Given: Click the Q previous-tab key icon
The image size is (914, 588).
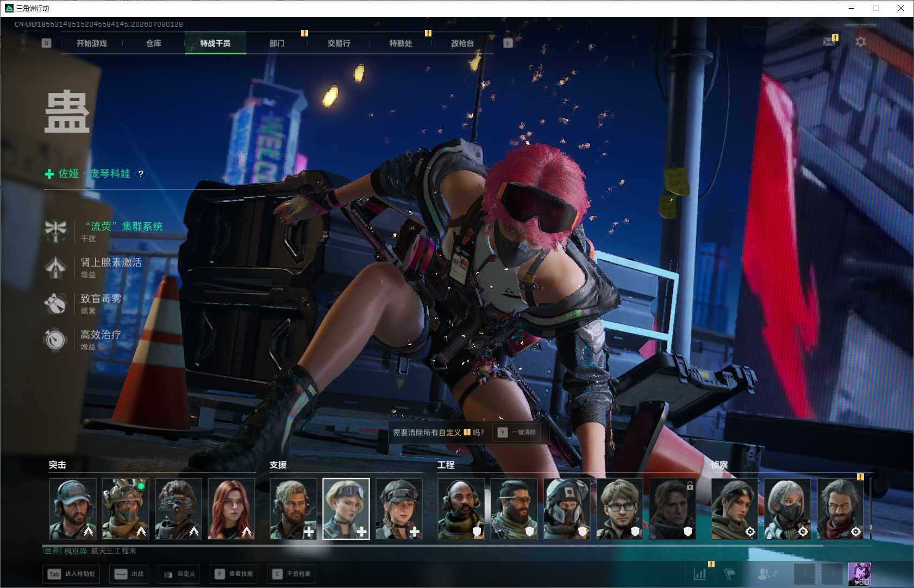Looking at the screenshot, I should [x=46, y=43].
